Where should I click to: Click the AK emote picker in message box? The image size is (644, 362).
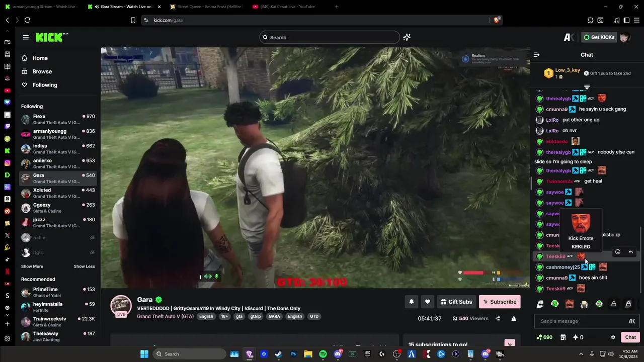click(632, 321)
